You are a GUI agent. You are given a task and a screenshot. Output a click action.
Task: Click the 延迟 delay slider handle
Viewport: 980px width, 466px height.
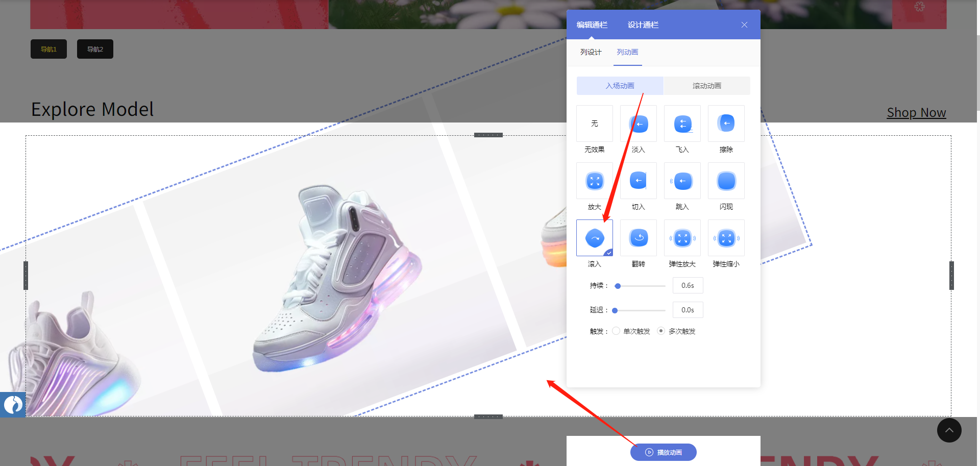click(x=615, y=310)
